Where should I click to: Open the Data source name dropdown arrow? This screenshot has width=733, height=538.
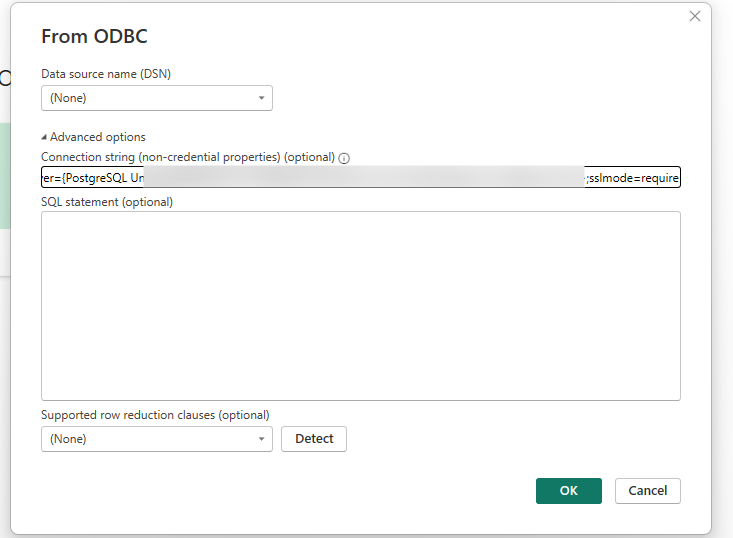[261, 98]
